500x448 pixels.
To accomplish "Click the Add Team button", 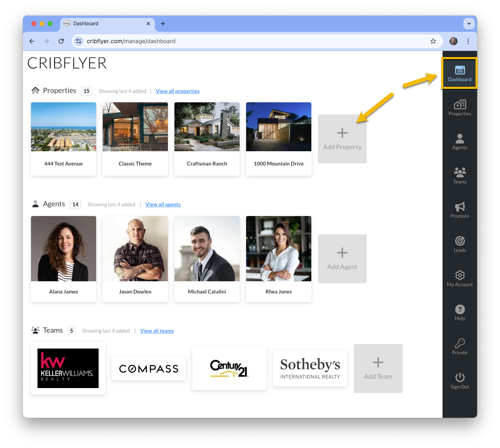I will (x=378, y=369).
